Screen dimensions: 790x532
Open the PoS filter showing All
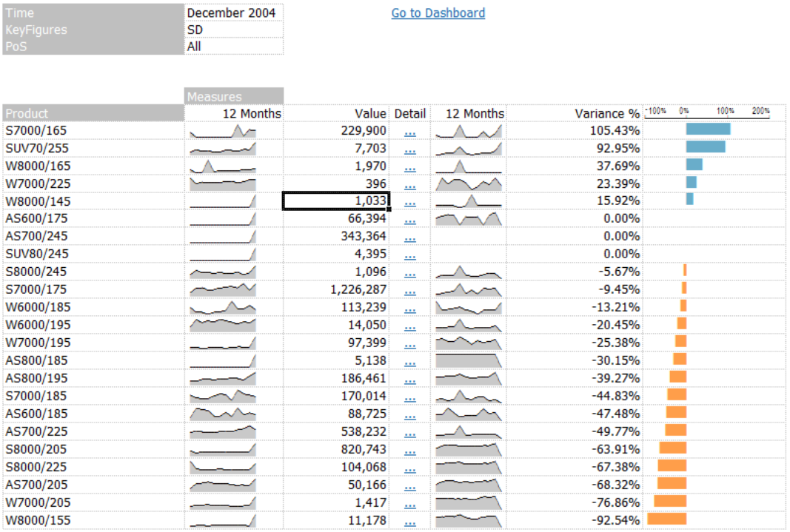coord(234,47)
